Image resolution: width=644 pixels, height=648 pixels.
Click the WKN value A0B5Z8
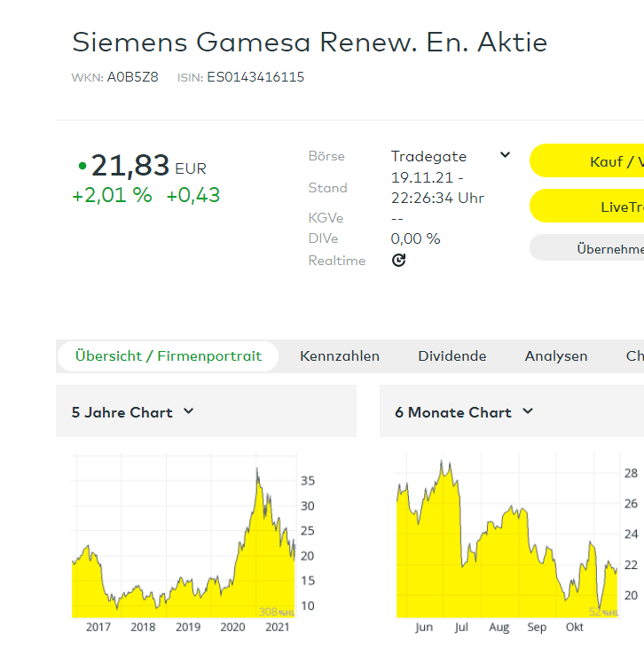click(132, 77)
